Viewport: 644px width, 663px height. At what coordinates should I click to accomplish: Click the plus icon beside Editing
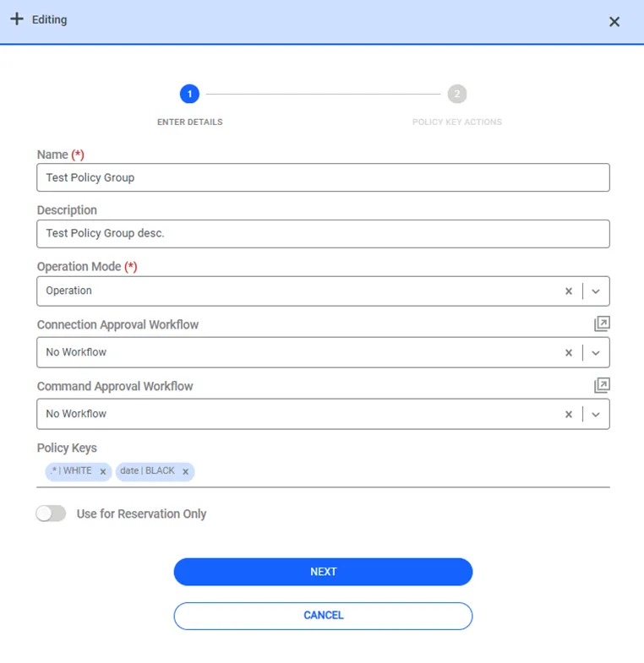click(17, 19)
